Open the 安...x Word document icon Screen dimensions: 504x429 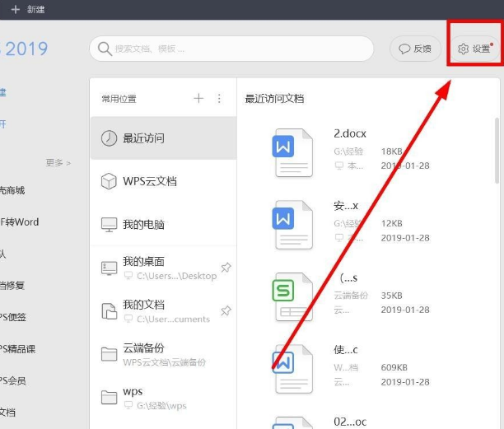[292, 225]
